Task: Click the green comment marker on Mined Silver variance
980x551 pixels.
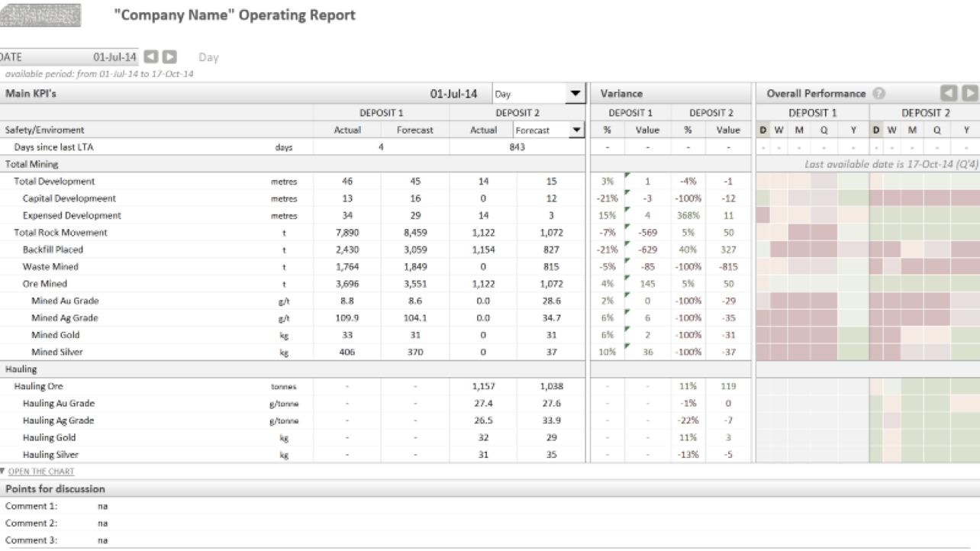Action: pos(627,346)
